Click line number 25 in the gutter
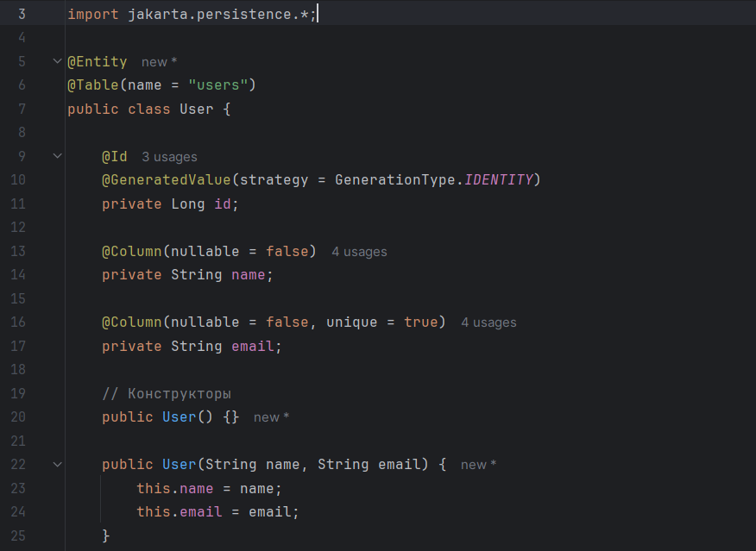The width and height of the screenshot is (756, 551). 18,535
